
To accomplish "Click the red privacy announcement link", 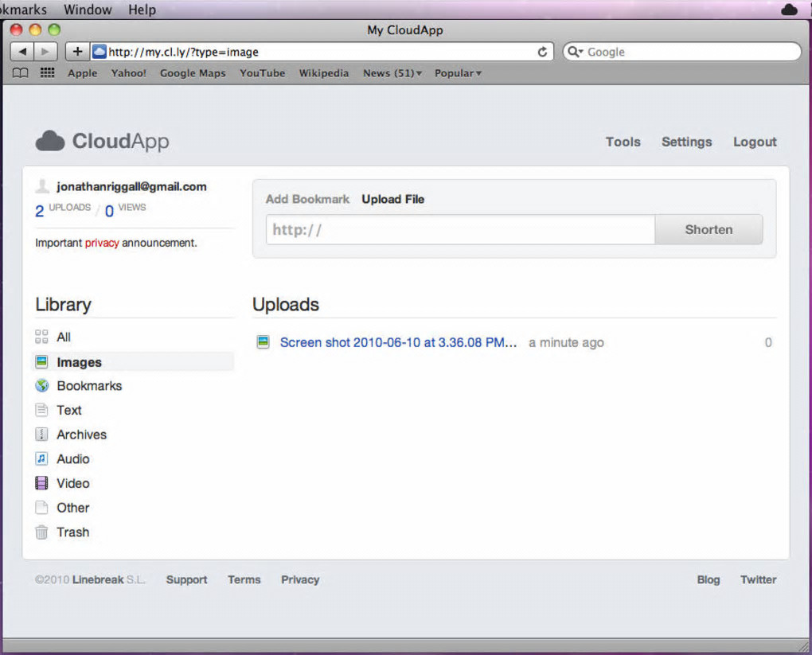I will 102,243.
